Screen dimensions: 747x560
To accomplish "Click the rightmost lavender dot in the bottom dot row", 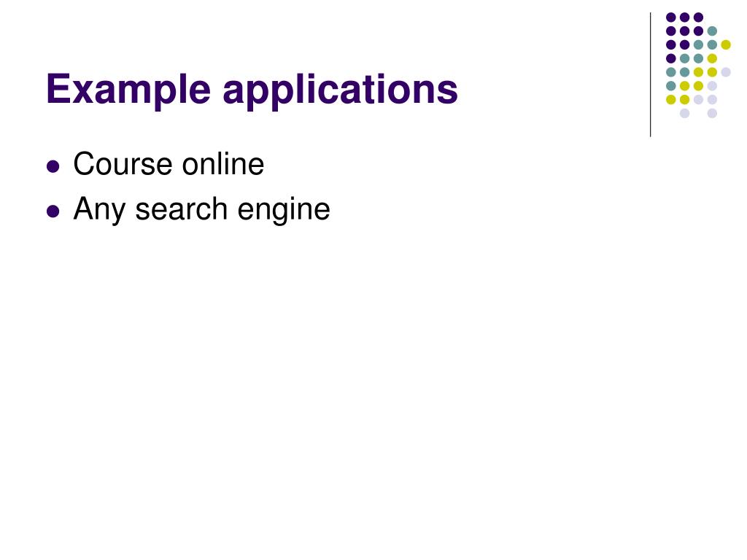I will click(712, 113).
